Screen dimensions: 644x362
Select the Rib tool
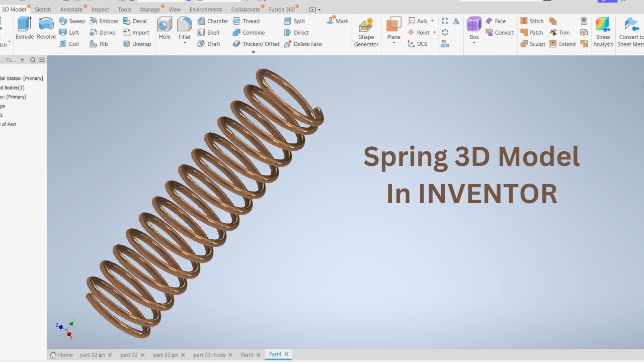[x=99, y=44]
